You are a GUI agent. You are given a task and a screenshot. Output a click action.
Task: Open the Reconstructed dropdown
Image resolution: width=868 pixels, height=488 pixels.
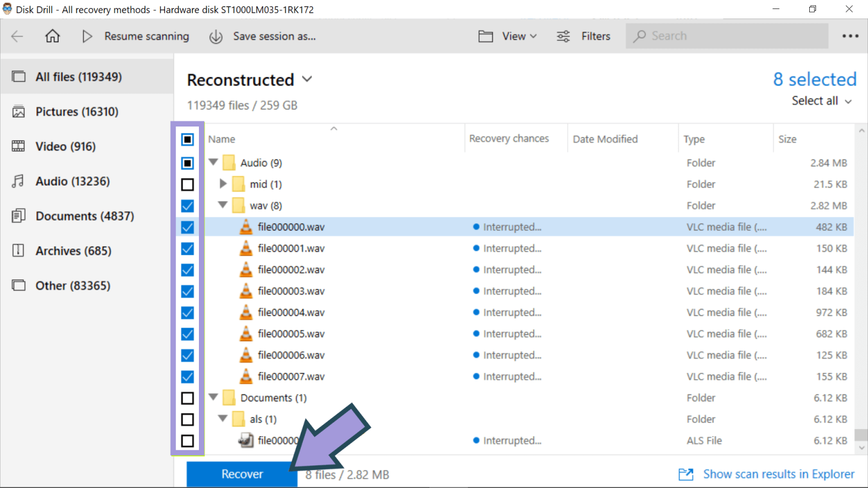[307, 80]
